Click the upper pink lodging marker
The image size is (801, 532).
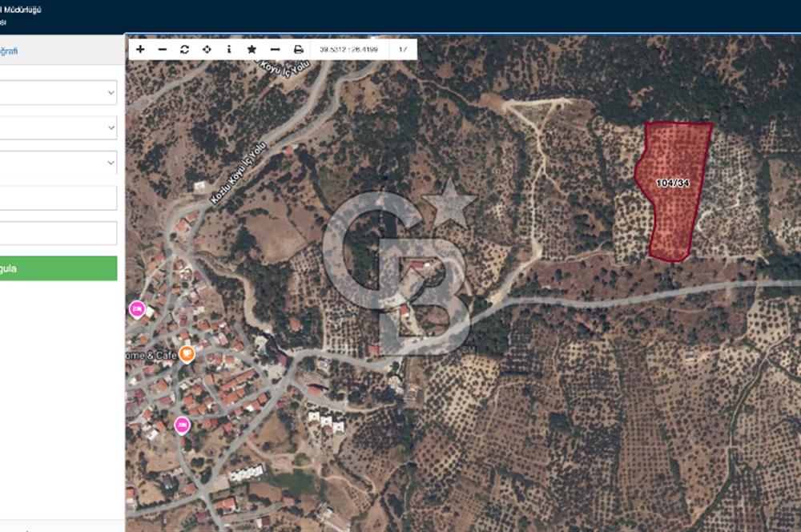click(x=136, y=308)
